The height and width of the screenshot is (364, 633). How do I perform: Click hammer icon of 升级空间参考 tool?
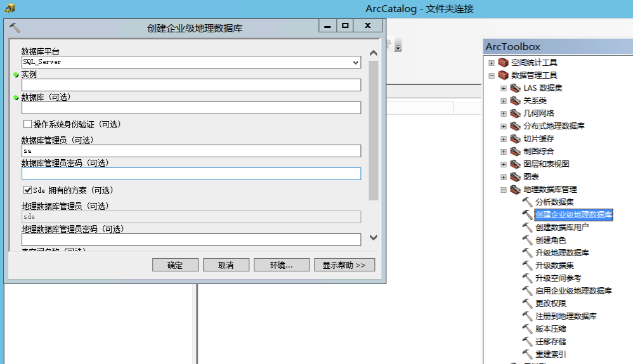(x=527, y=278)
